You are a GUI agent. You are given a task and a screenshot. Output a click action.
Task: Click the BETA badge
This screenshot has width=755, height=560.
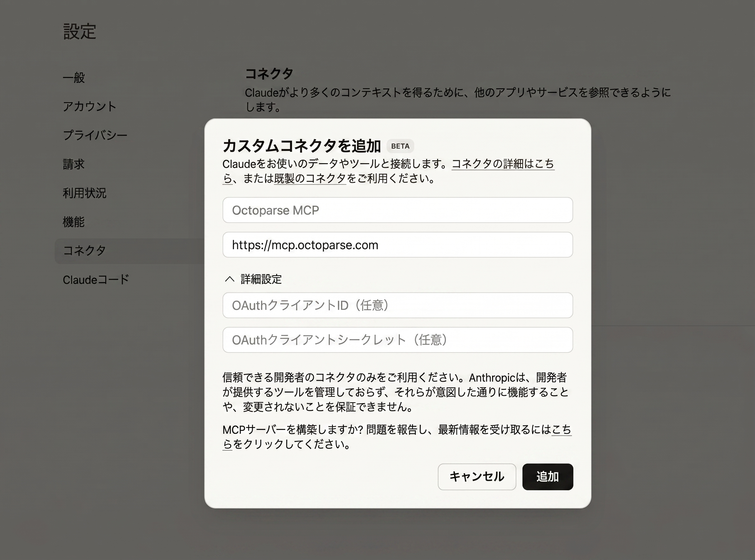pyautogui.click(x=400, y=146)
